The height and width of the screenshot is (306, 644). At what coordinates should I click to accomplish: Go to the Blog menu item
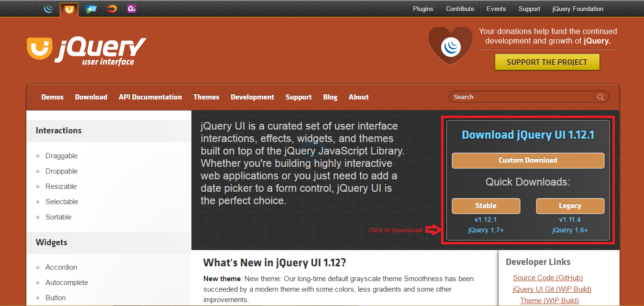(x=330, y=97)
